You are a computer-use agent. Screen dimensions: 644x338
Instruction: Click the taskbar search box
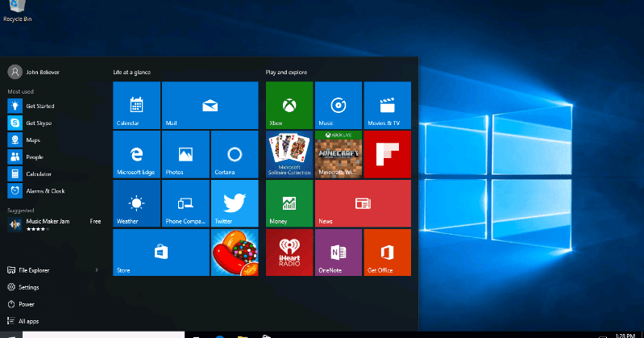pos(103,335)
